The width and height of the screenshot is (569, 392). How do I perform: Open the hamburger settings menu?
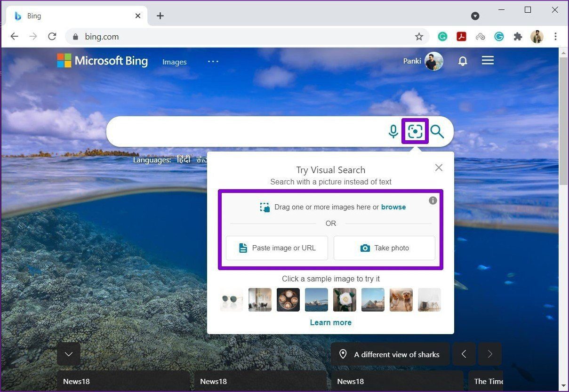(x=488, y=61)
